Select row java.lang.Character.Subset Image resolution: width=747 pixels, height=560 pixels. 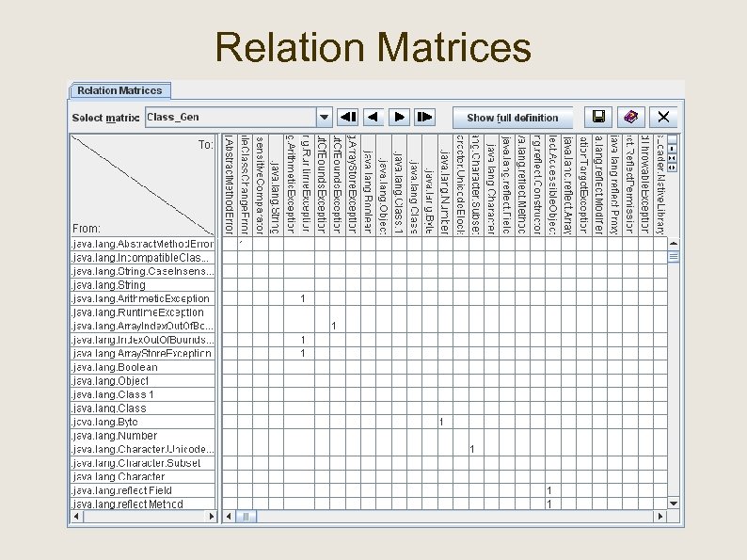coord(143,463)
